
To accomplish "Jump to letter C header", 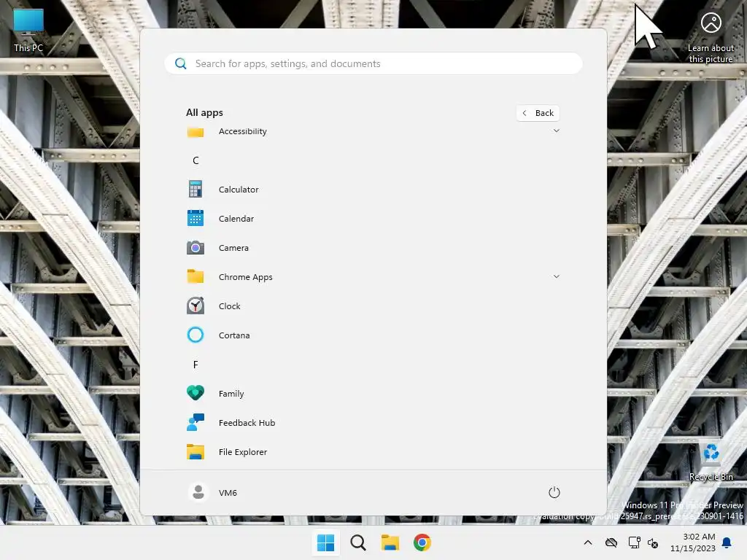I will click(196, 160).
